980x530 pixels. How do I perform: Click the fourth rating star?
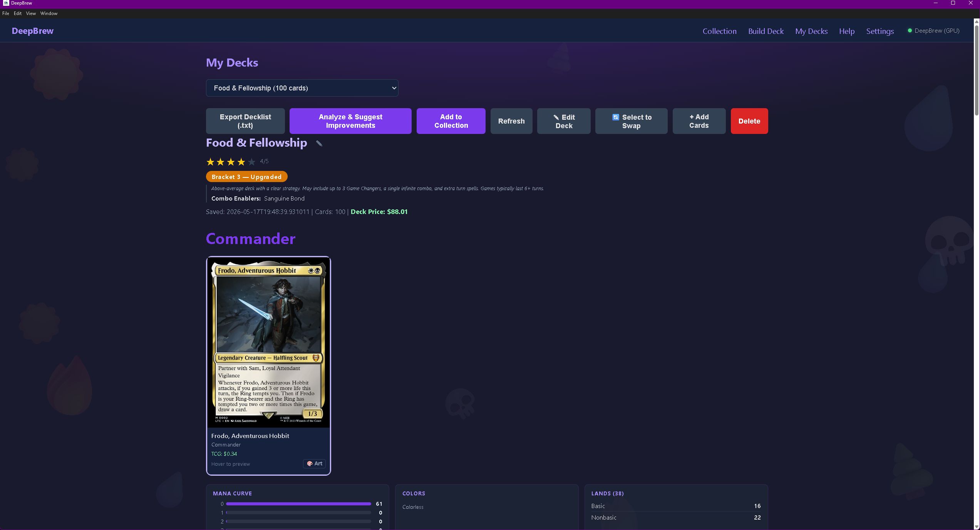point(241,162)
